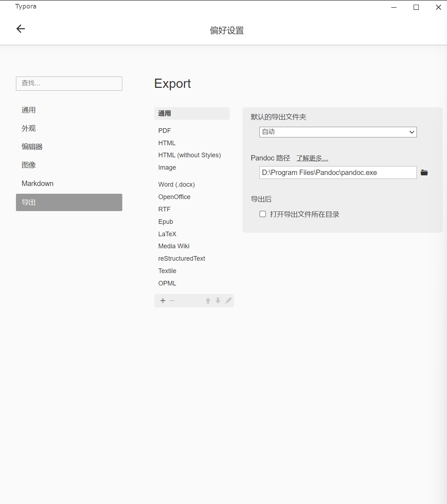Move export item down arrow
Screen dimensions: 447x504
click(x=218, y=301)
